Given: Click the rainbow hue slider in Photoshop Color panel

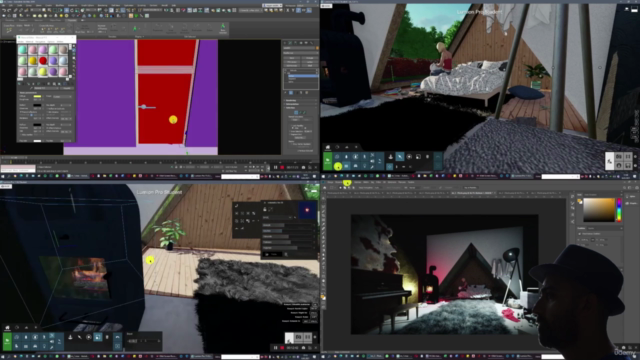Looking at the screenshot, I should [619, 210].
